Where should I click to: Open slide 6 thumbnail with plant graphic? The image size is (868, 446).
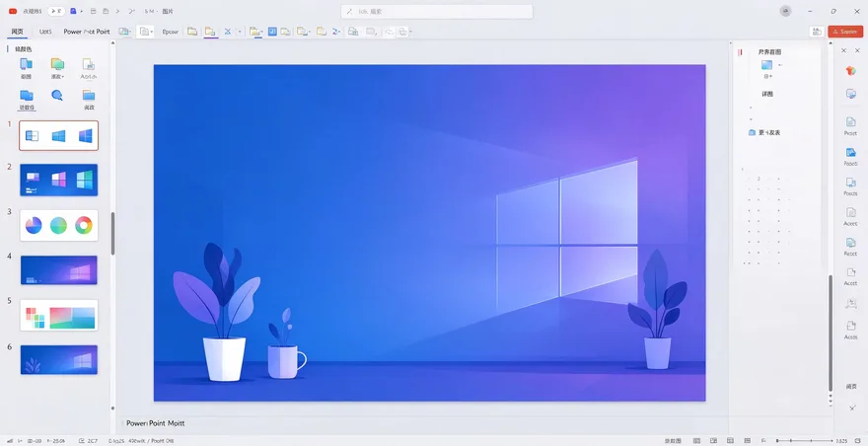point(58,359)
